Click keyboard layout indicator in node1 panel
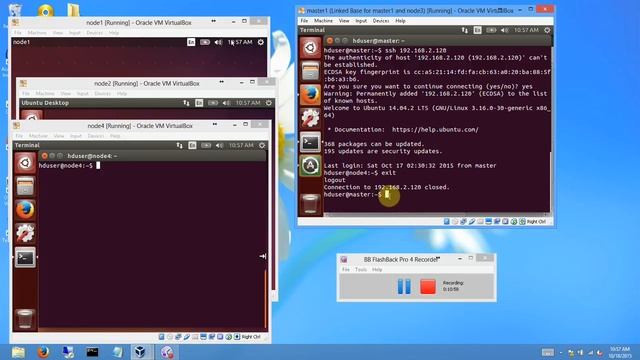640x360 pixels. (191, 42)
